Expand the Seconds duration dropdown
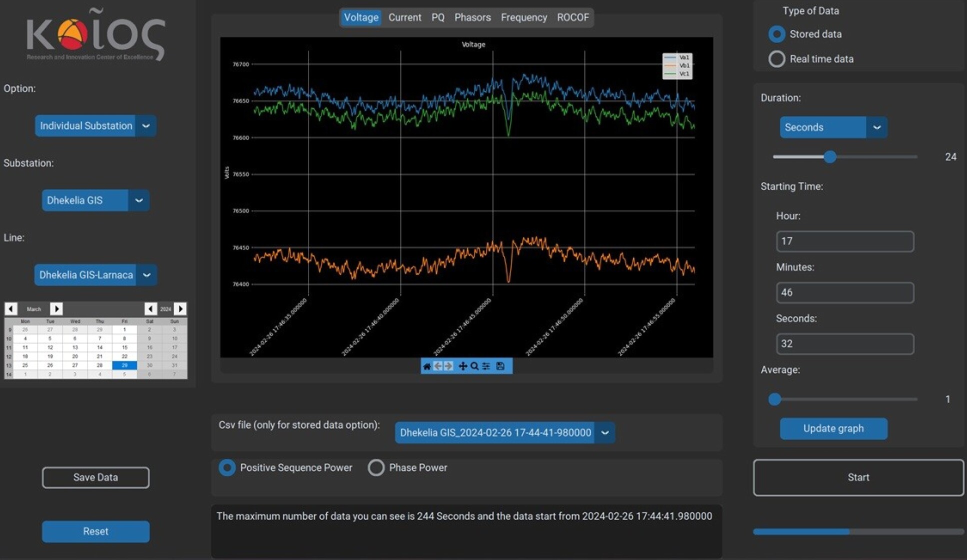967x560 pixels. pyautogui.click(x=876, y=127)
